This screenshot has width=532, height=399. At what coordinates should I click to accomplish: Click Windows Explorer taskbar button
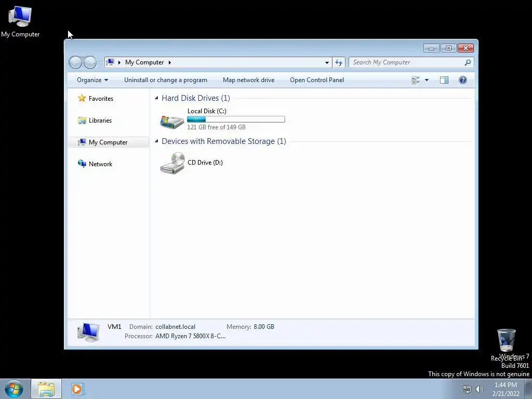[x=46, y=389]
